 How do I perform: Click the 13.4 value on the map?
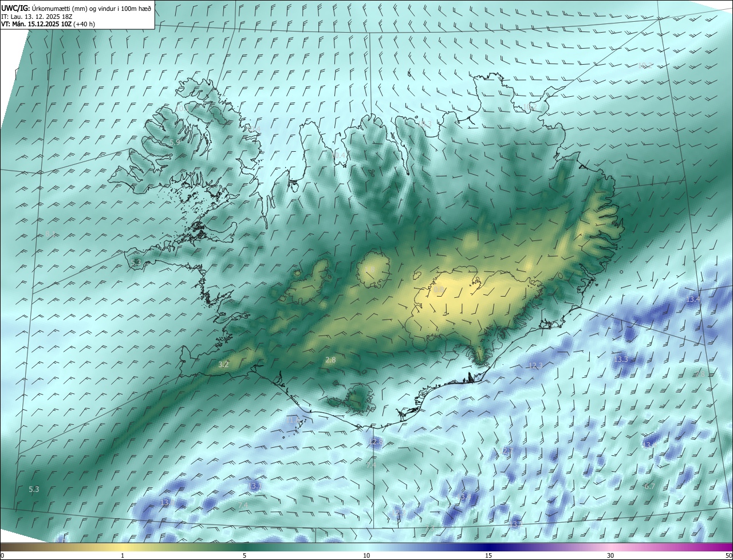pyautogui.click(x=693, y=299)
